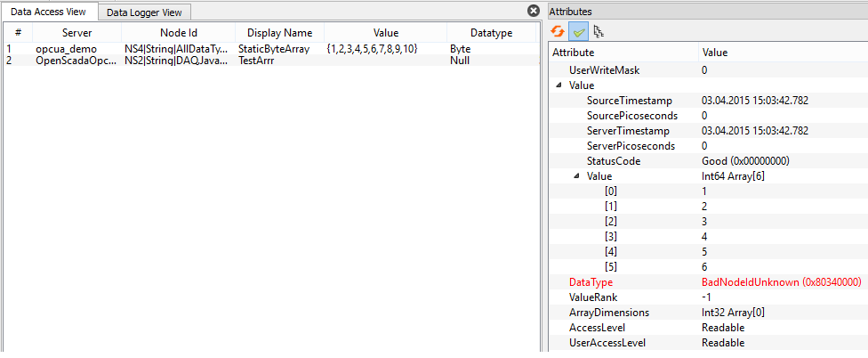
Task: Close the Data Access View panel
Action: tap(533, 11)
